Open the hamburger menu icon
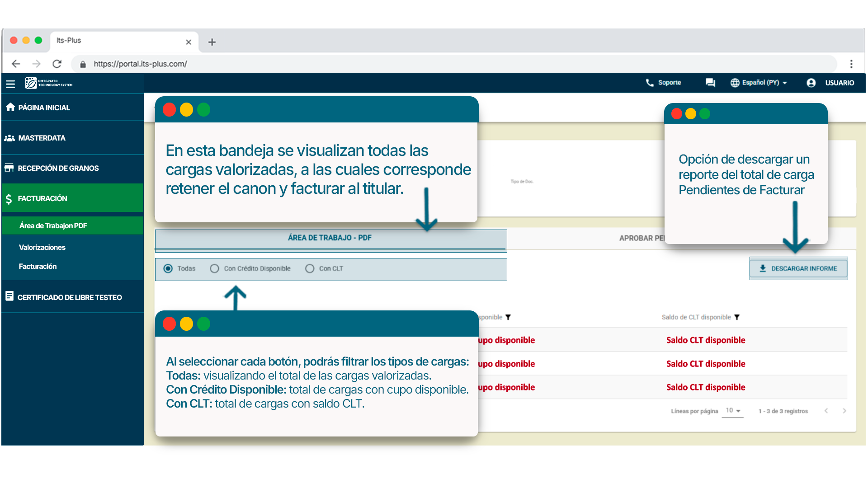Image resolution: width=868 pixels, height=488 pixels. point(10,84)
